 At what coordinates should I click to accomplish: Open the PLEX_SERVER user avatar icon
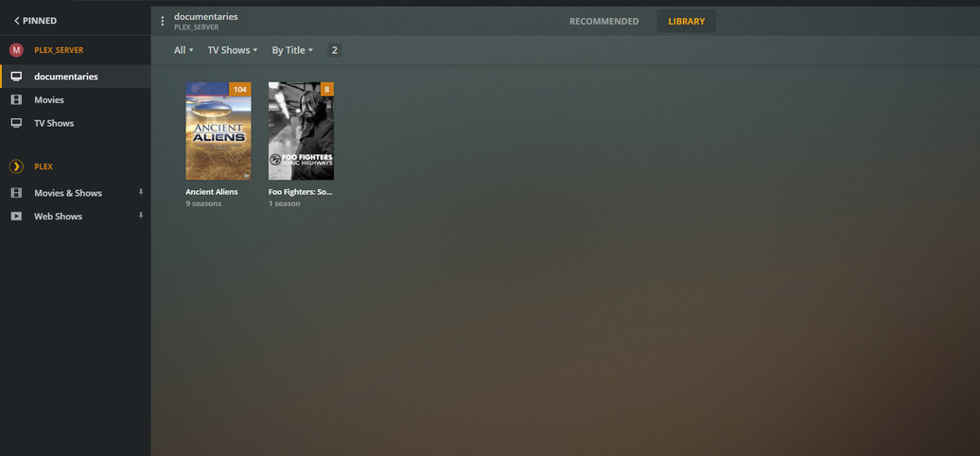click(16, 50)
